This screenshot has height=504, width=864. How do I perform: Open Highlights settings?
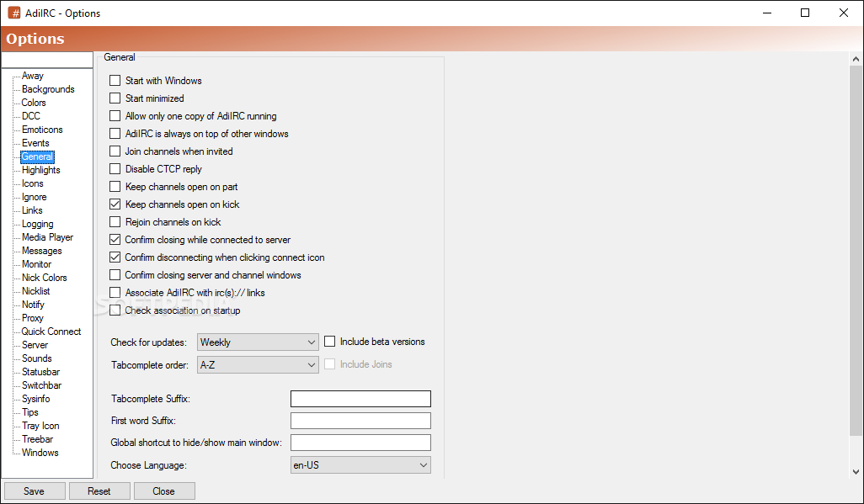click(x=40, y=170)
